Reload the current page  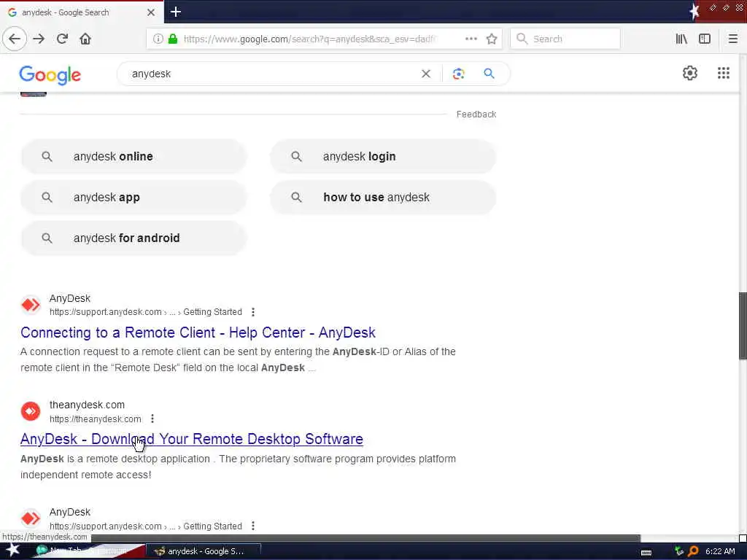pos(62,39)
